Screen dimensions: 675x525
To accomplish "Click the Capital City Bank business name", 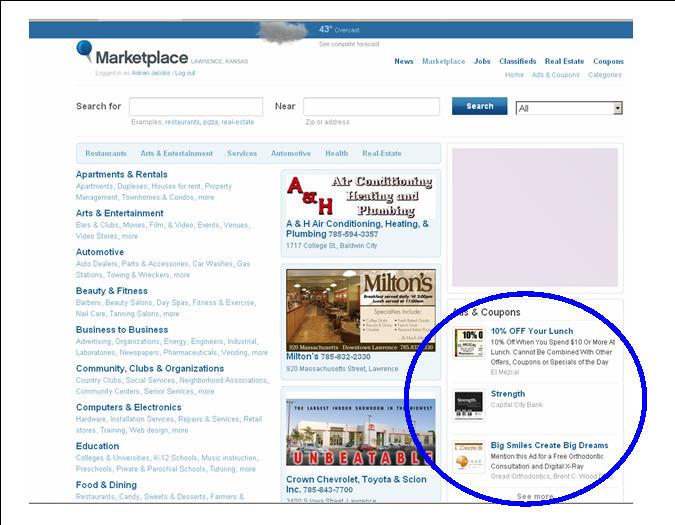I will click(517, 405).
